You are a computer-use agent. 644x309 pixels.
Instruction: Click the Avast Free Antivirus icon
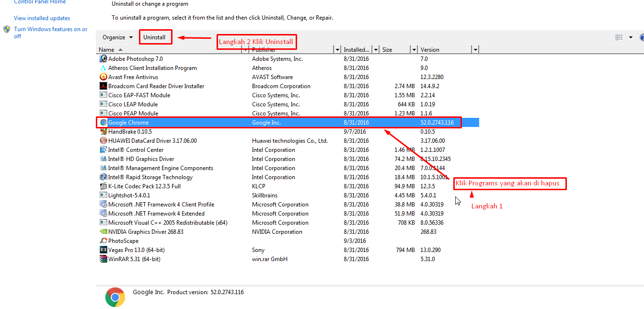point(103,77)
